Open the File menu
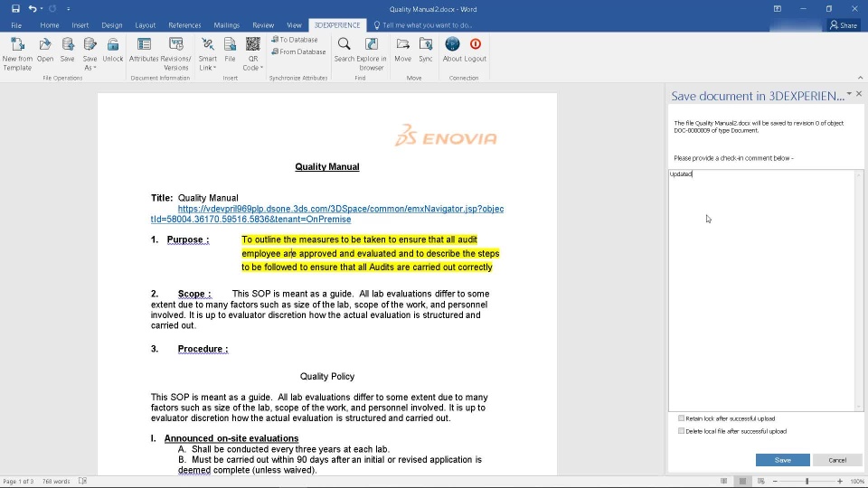The height and width of the screenshot is (488, 868). (16, 25)
